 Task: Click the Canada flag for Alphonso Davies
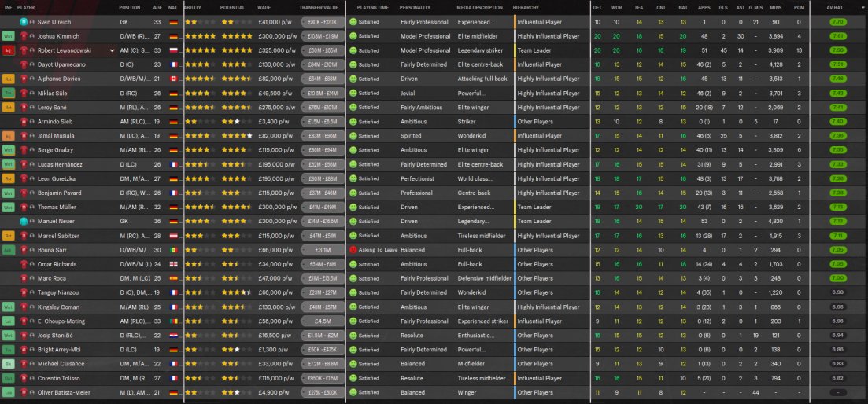[173, 79]
